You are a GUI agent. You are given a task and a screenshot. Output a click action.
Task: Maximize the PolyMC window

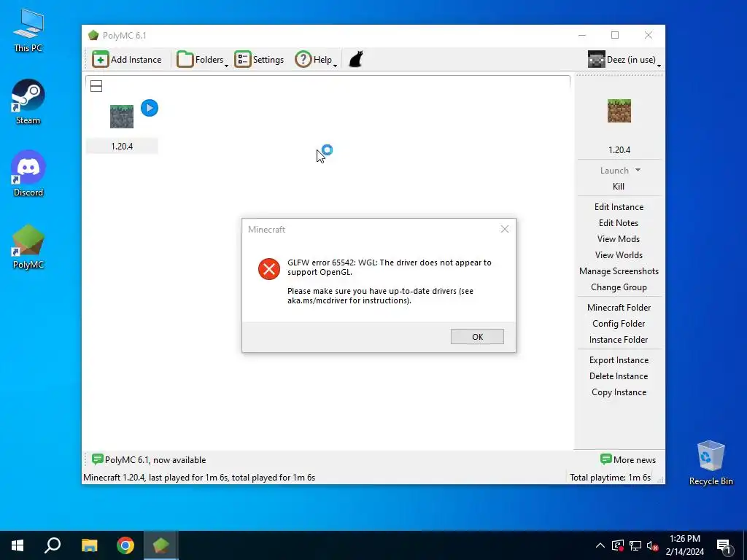point(615,35)
